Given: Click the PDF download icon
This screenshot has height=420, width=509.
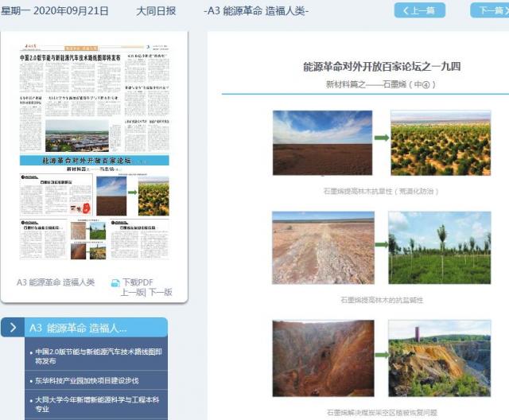Looking at the screenshot, I should pos(115,282).
